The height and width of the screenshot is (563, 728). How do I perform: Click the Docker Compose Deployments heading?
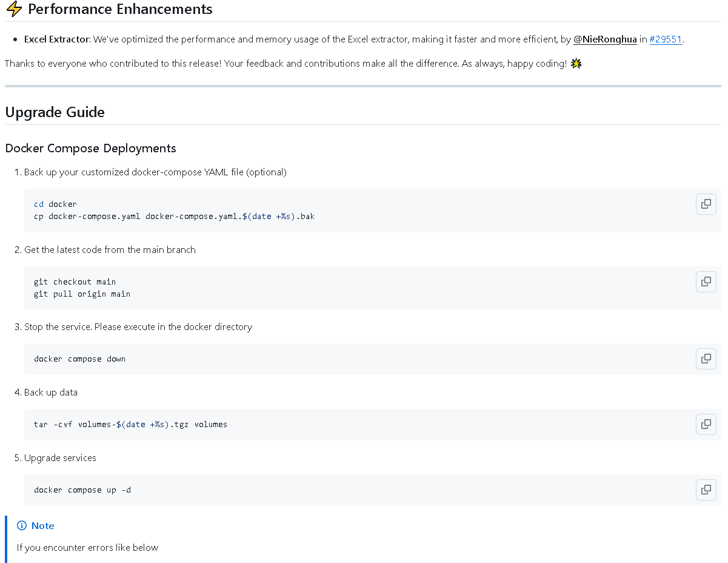[90, 149]
